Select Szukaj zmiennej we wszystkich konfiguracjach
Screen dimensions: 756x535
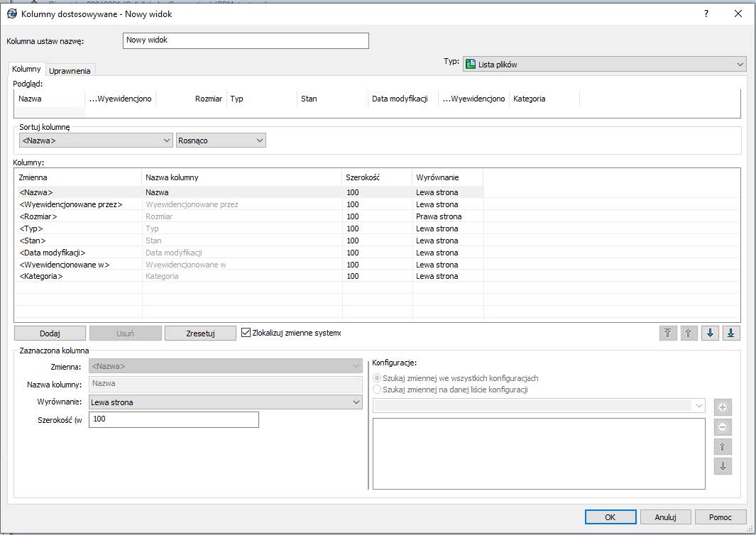(x=377, y=377)
